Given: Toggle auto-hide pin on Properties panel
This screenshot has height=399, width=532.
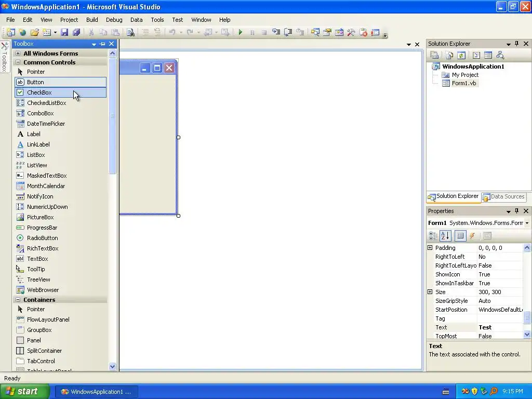Looking at the screenshot, I should (517, 211).
